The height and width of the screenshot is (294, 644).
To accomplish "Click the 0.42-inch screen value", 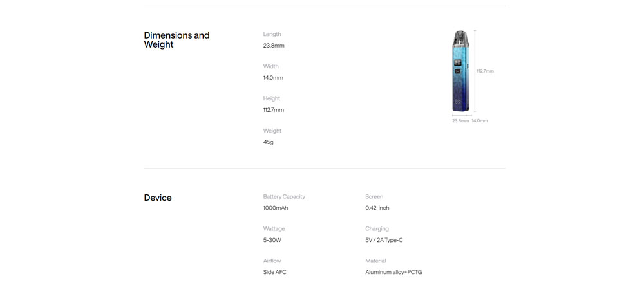I will tap(377, 208).
